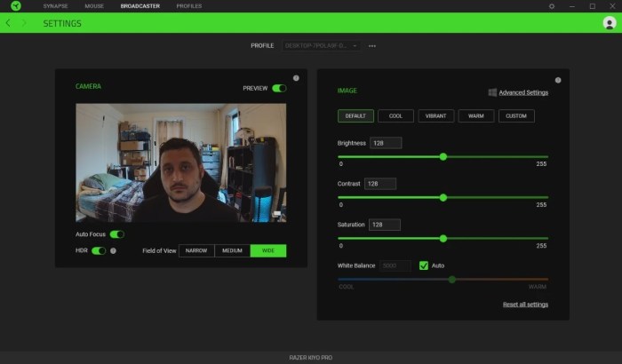
Task: Click the Razer logo icon
Action: click(x=16, y=6)
